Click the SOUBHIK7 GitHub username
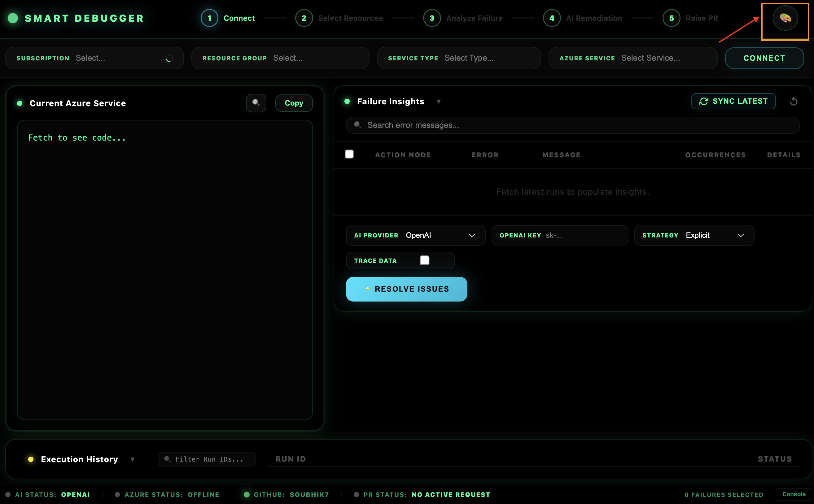This screenshot has width=814, height=504. [309, 495]
